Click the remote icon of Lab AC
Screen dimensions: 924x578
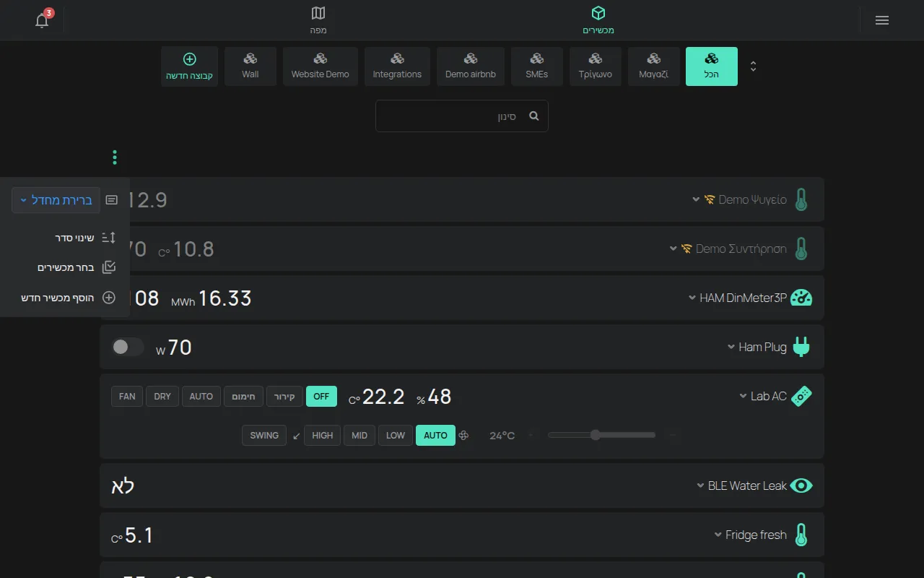tap(801, 396)
